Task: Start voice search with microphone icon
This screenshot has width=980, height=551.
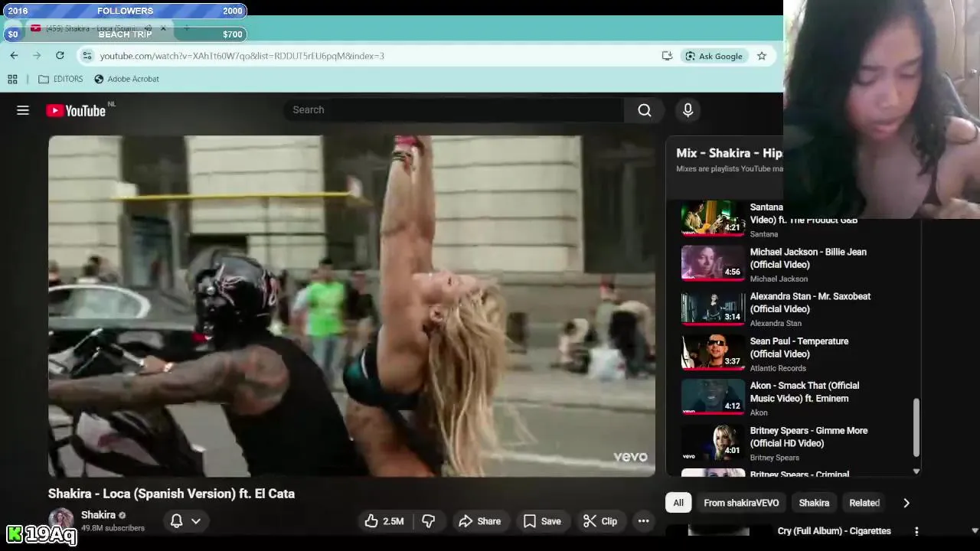Action: click(688, 110)
